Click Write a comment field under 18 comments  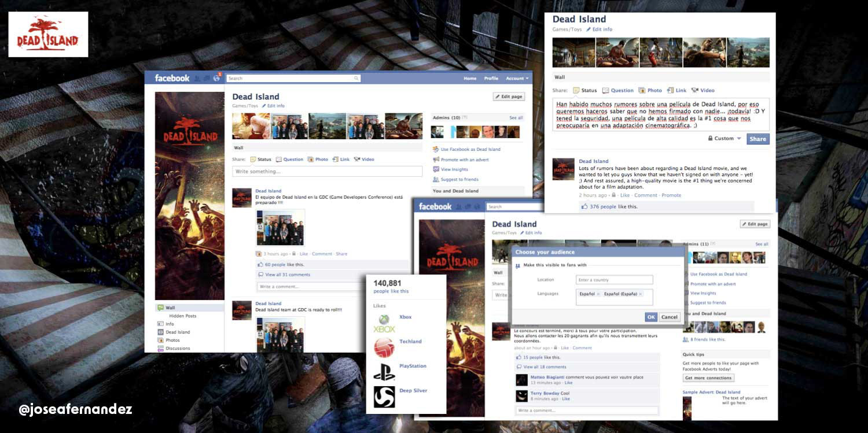[587, 410]
